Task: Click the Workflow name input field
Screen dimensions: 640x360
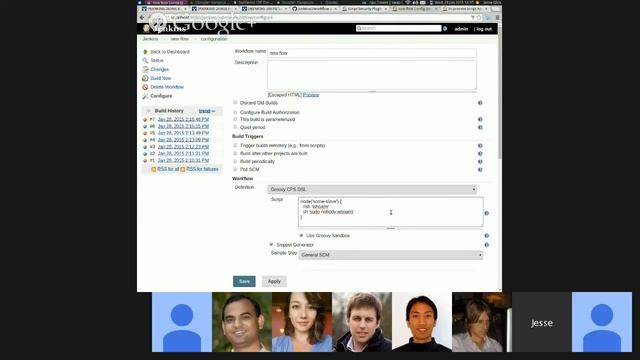Action: coord(372,53)
